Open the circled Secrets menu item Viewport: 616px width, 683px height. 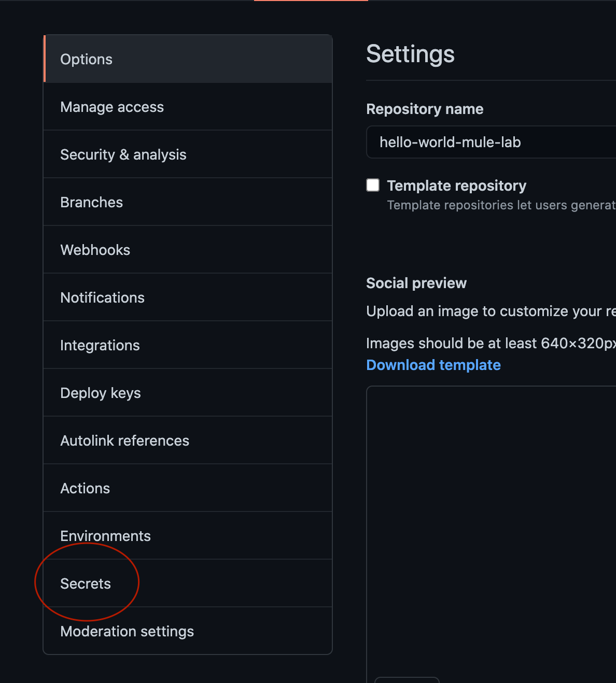(x=86, y=584)
